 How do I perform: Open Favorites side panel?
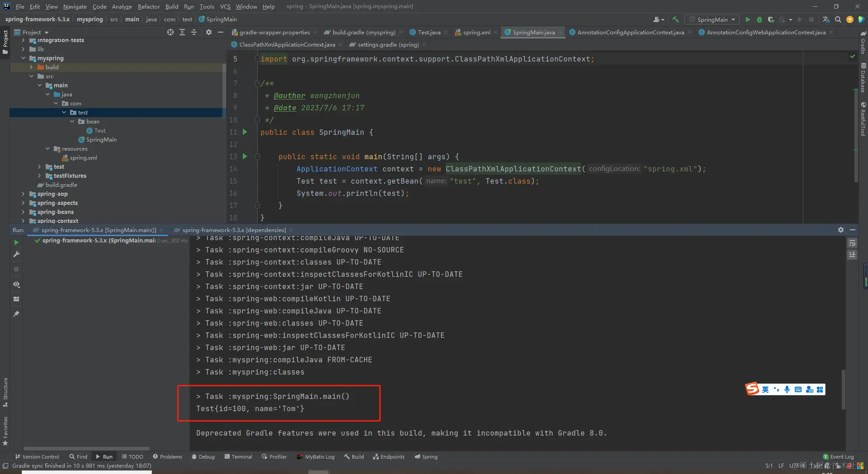click(5, 431)
